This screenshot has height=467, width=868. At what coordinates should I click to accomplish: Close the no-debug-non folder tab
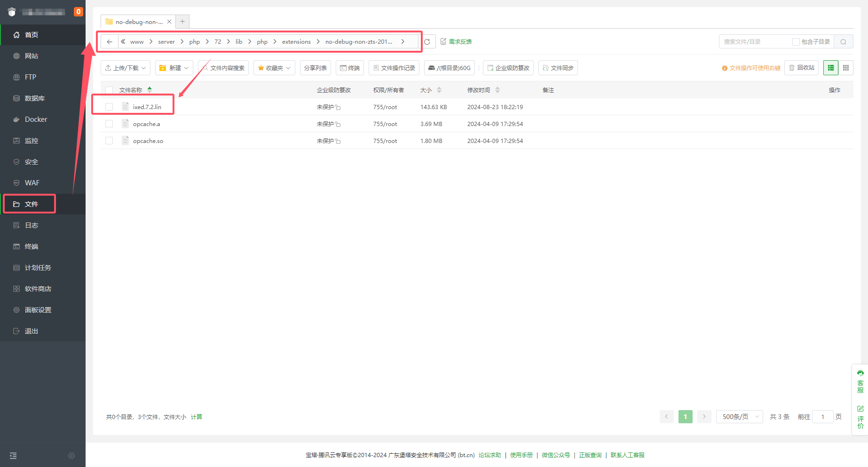click(169, 22)
